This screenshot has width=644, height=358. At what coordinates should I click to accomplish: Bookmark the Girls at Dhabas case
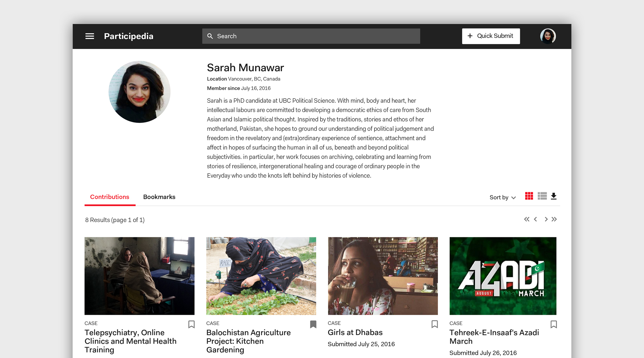435,324
